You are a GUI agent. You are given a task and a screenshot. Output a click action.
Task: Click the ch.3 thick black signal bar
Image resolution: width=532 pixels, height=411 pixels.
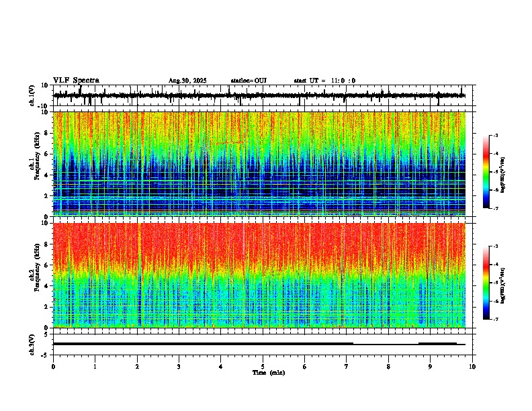[x=203, y=344]
